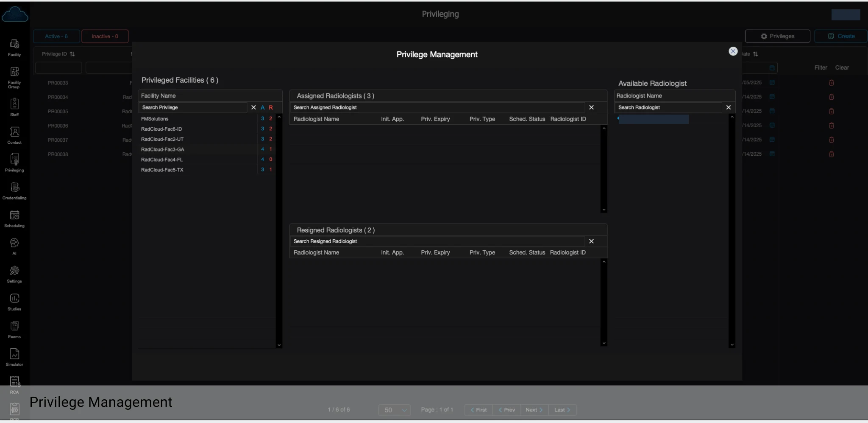The width and height of the screenshot is (868, 423).
Task: Clear the Search Assigned Radiologist X
Action: point(591,107)
